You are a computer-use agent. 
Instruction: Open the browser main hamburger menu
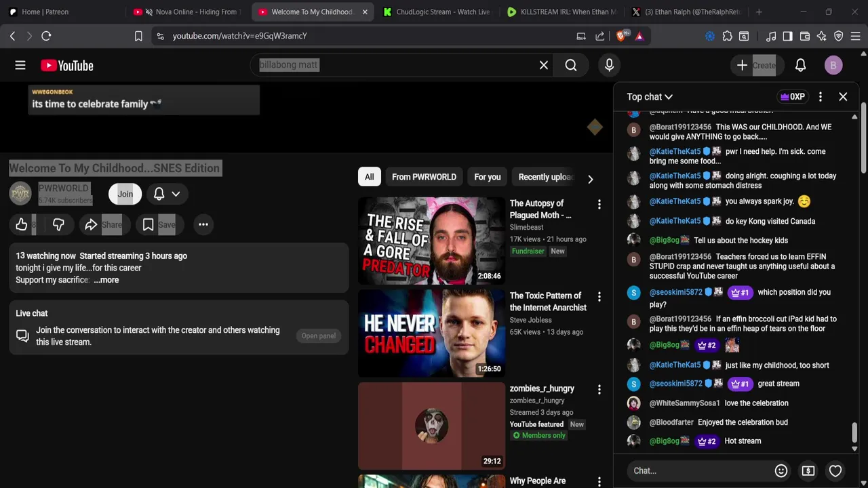pos(856,36)
